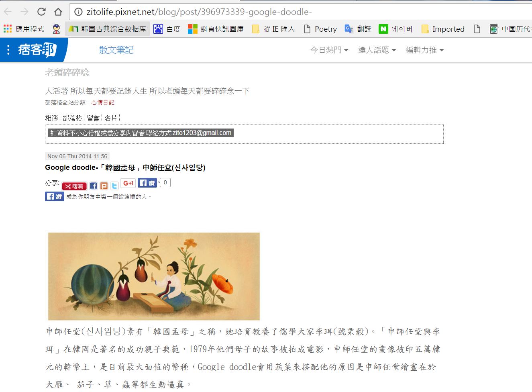Expand the 達人話題 dropdown

pyautogui.click(x=377, y=50)
